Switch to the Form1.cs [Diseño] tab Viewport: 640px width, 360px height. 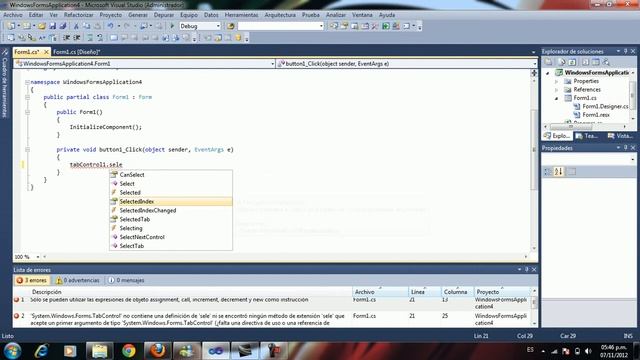[76, 52]
